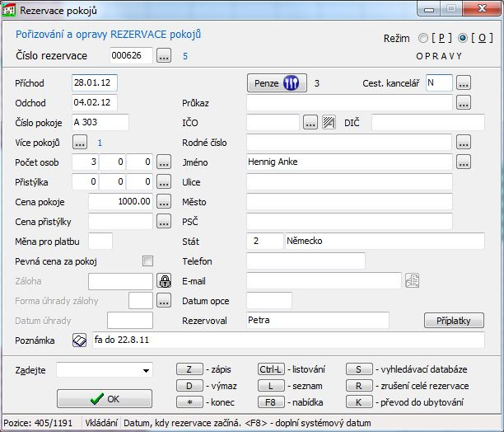Click the R zrušení celé rezervace button
This screenshot has height=432, width=504.
click(359, 386)
